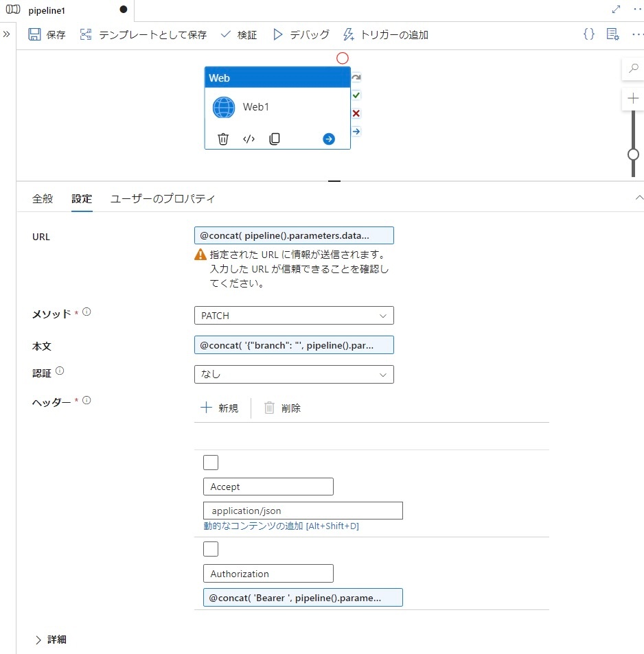Click the URL warning triangle icon
The image size is (644, 654).
[200, 255]
